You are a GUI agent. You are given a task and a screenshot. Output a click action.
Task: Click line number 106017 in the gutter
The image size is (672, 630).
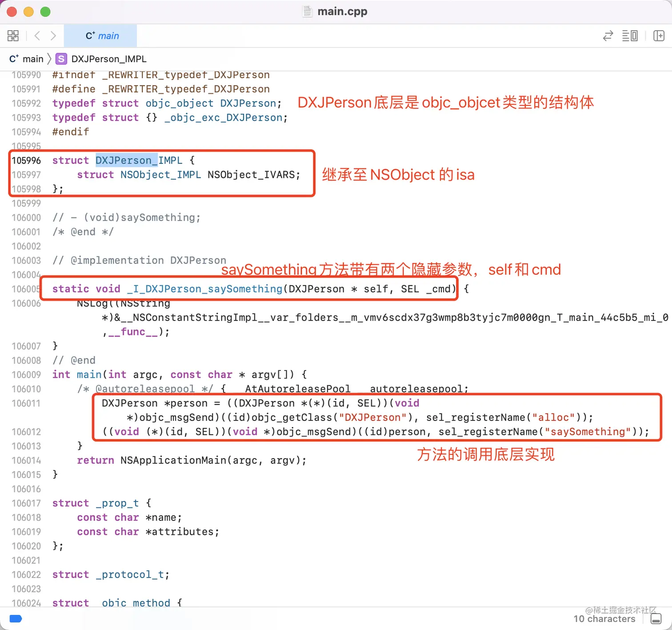[x=26, y=503]
